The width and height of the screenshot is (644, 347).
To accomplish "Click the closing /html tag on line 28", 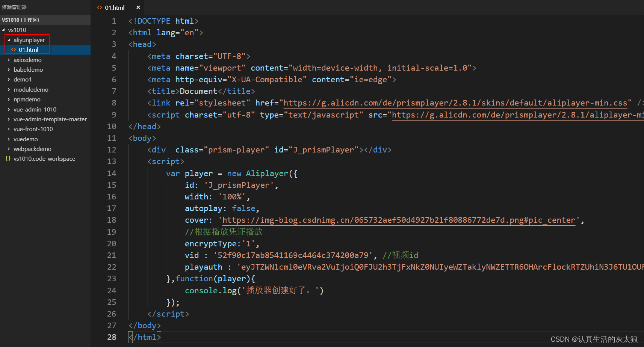I will coord(145,337).
